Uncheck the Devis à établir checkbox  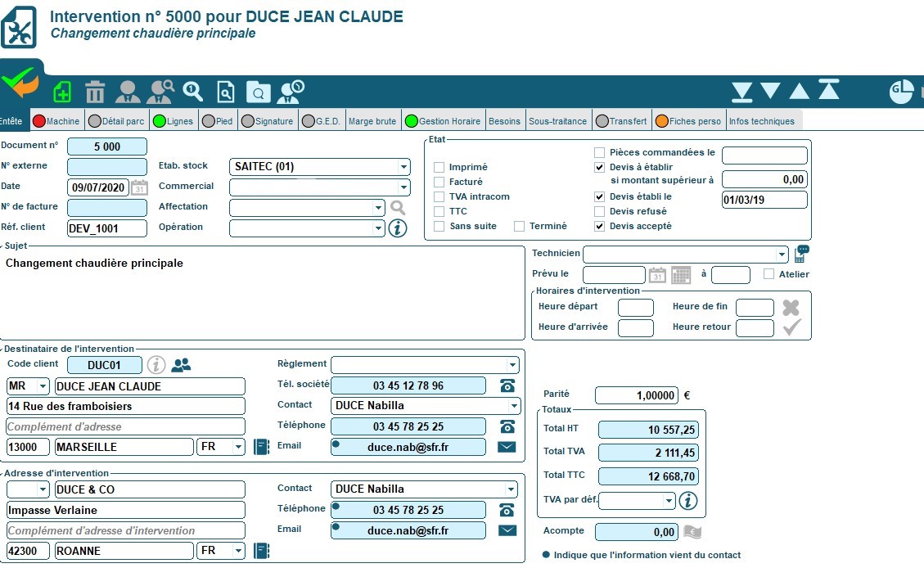(x=599, y=168)
